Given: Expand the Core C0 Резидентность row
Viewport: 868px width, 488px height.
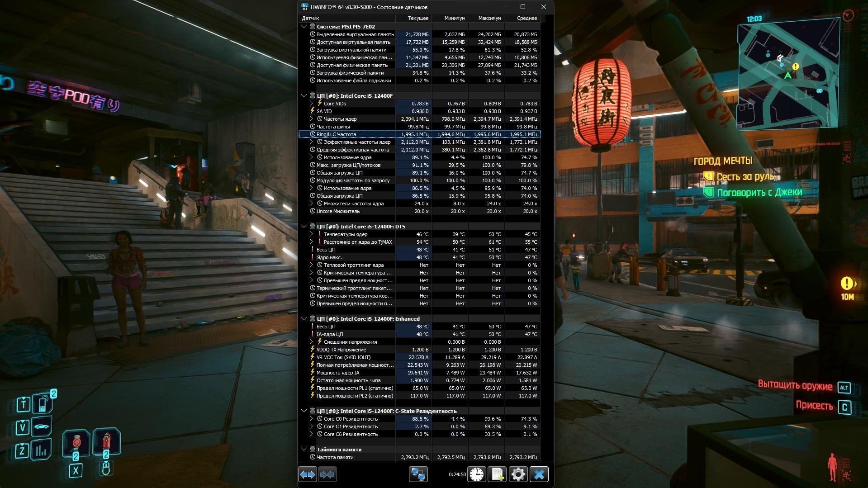Looking at the screenshot, I should pos(311,419).
